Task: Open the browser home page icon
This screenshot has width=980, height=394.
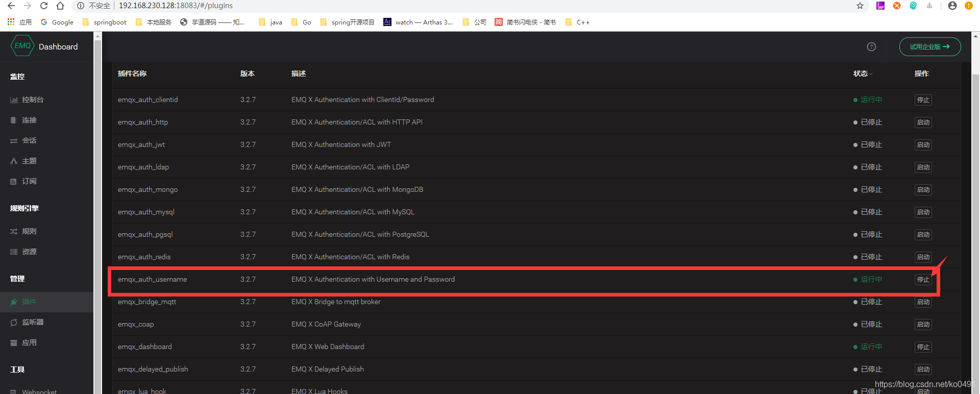Action: click(60, 6)
